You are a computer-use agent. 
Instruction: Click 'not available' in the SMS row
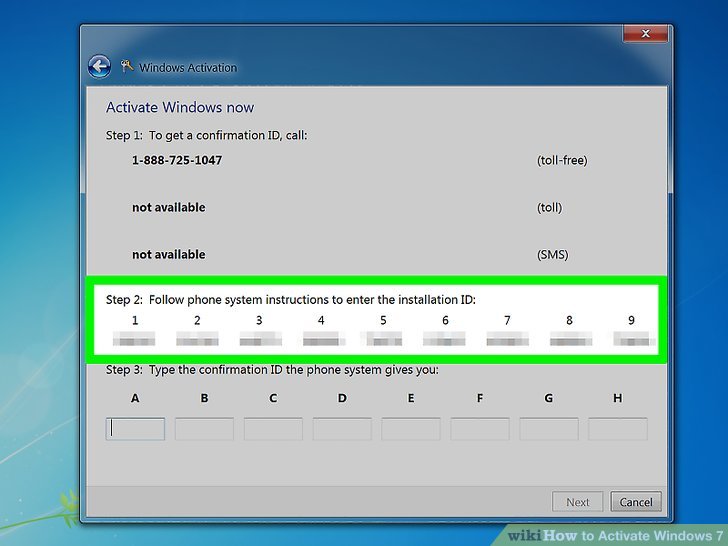pyautogui.click(x=169, y=254)
